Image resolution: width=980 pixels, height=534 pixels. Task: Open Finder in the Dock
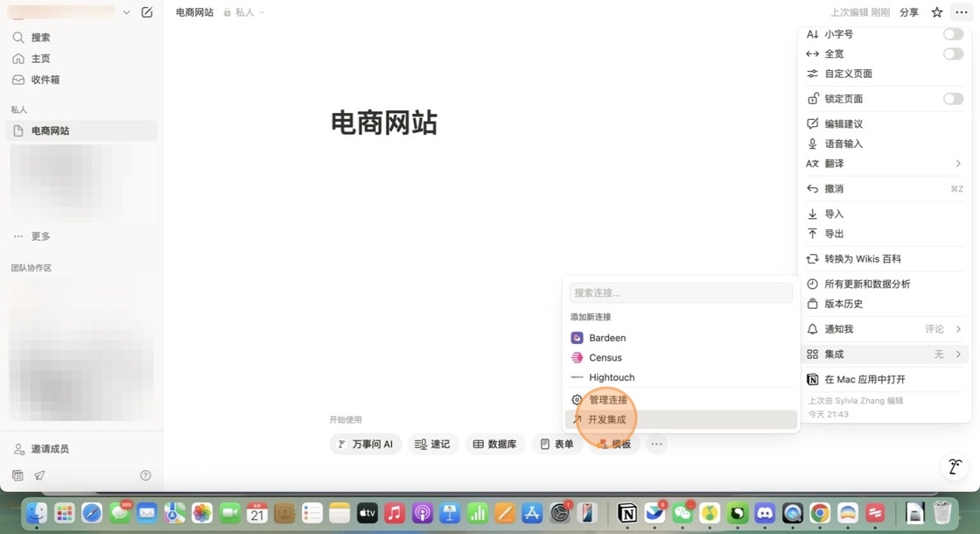[x=37, y=513]
